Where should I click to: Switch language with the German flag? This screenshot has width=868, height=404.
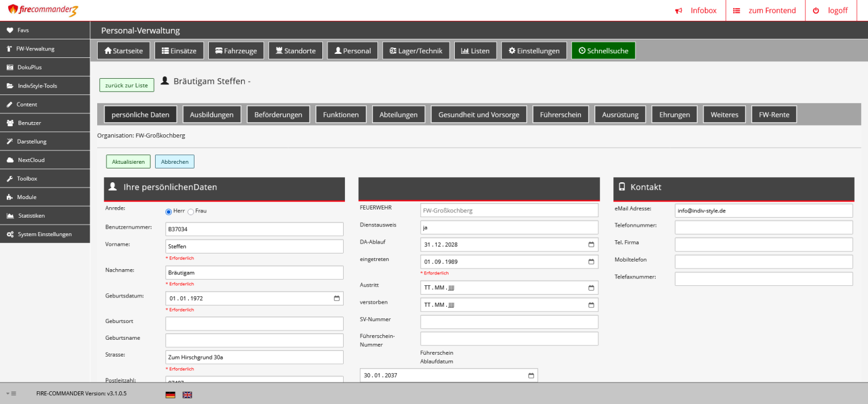pos(170,394)
